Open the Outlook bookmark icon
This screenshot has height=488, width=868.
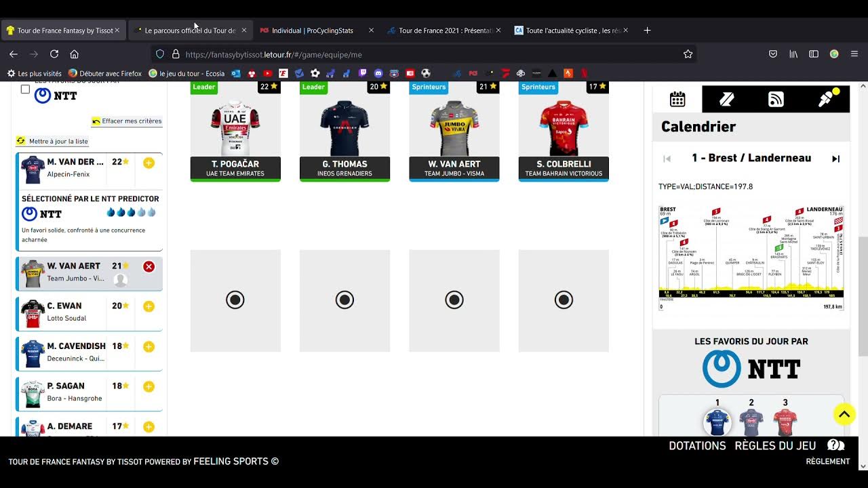pyautogui.click(x=236, y=73)
